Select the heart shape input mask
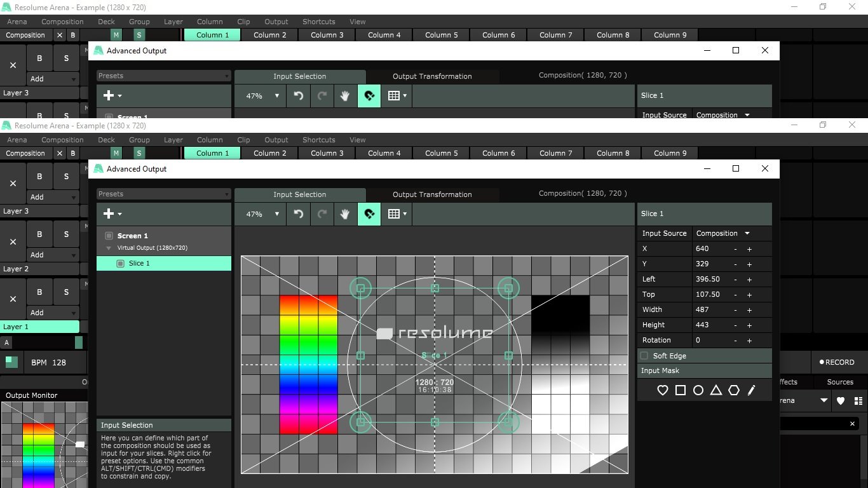The image size is (868, 488). point(662,390)
